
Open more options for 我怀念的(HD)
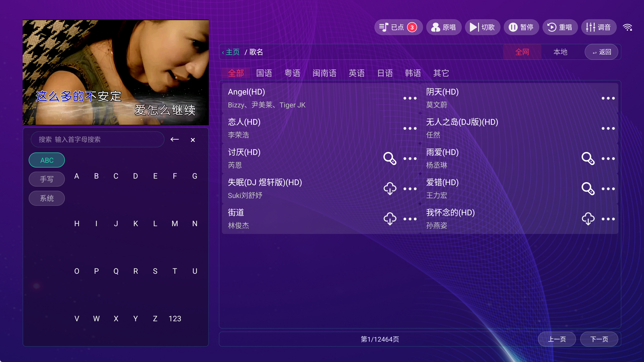tap(608, 219)
